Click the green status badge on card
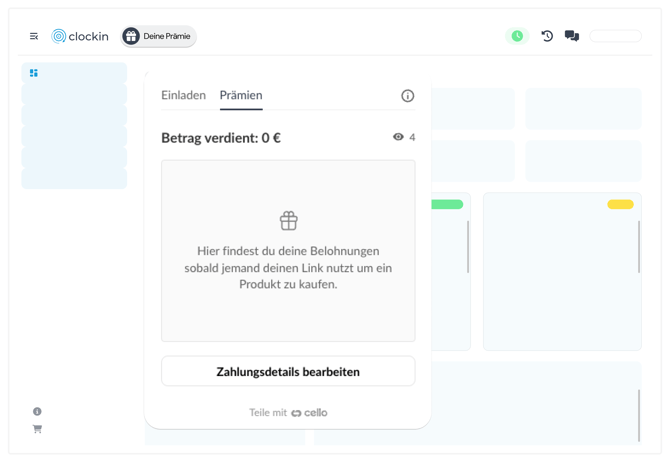 [x=447, y=205]
